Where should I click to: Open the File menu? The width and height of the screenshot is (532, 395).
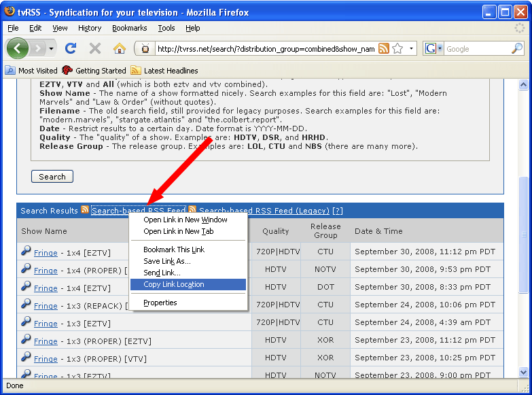point(13,28)
